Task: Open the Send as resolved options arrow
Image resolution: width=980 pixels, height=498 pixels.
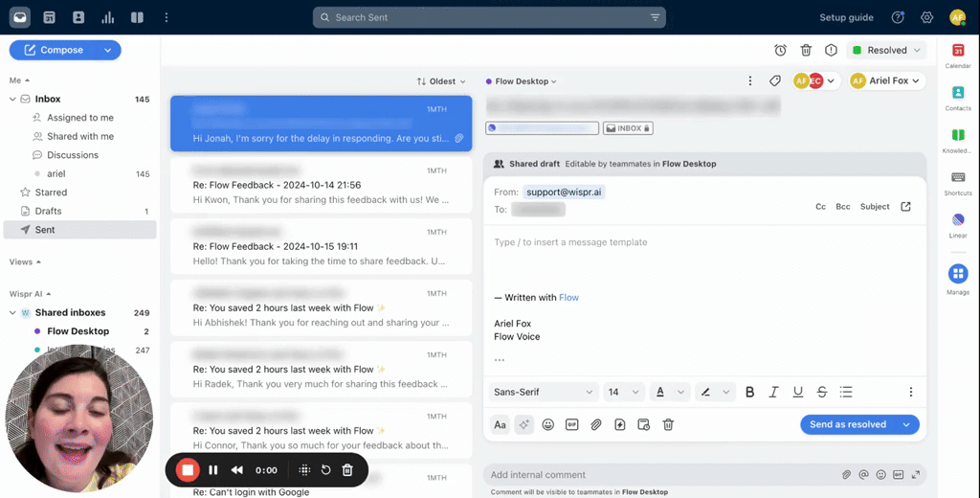Action: click(x=906, y=424)
